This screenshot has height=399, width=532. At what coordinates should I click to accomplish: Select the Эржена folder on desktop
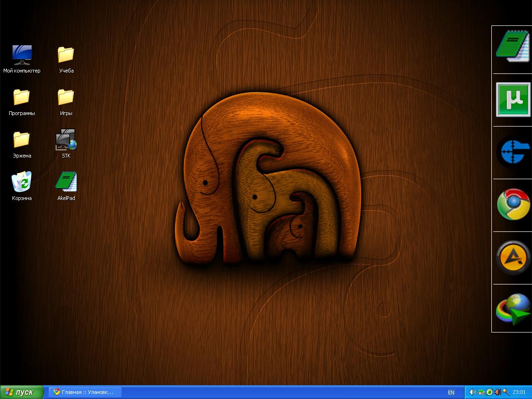22,140
